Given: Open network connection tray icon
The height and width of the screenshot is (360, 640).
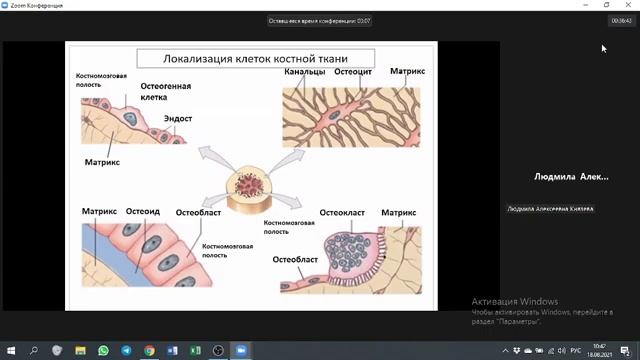Looking at the screenshot, I should 551,351.
